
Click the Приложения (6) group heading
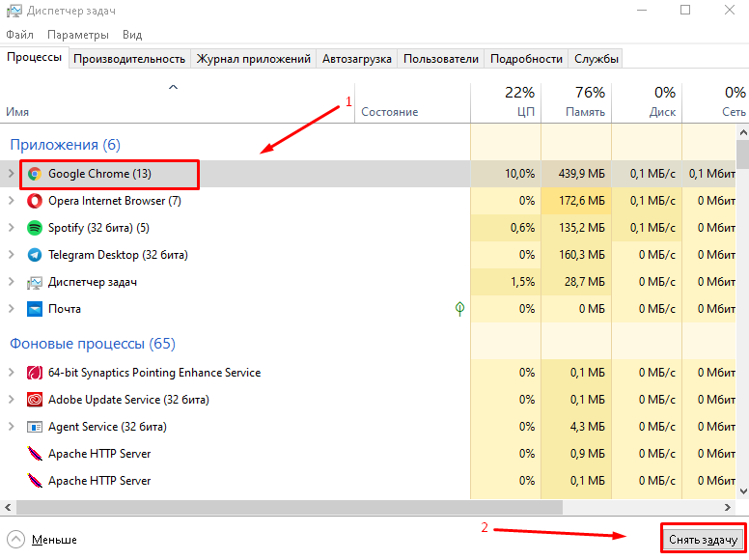click(65, 145)
